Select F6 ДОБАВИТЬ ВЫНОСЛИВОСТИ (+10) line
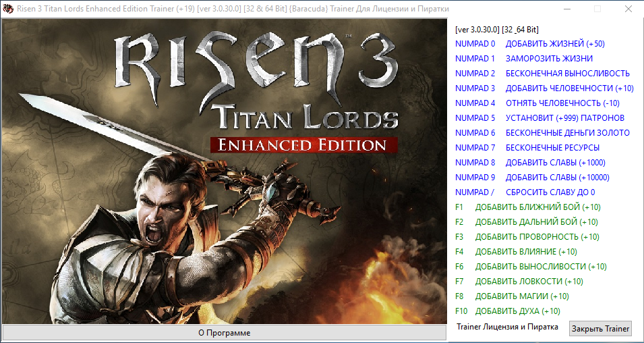The height and width of the screenshot is (343, 644). click(531, 266)
